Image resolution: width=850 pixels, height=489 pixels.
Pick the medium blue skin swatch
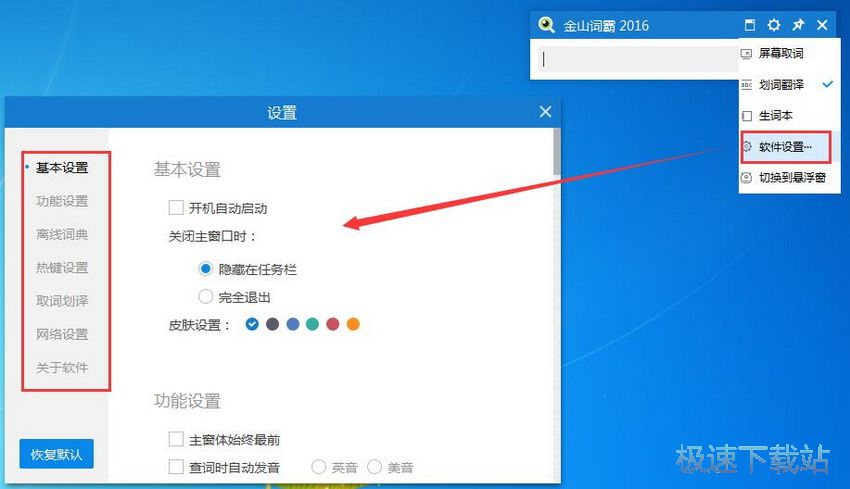tap(293, 324)
